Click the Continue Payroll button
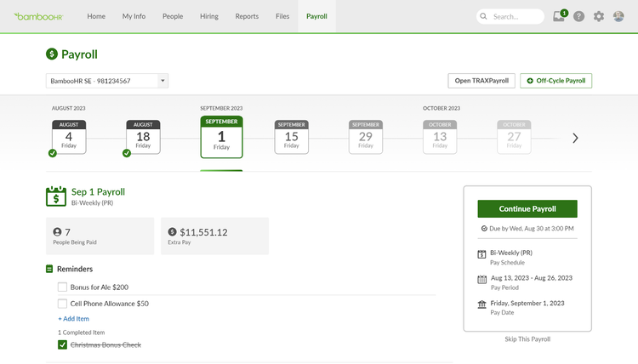This screenshot has height=364, width=638. (527, 208)
